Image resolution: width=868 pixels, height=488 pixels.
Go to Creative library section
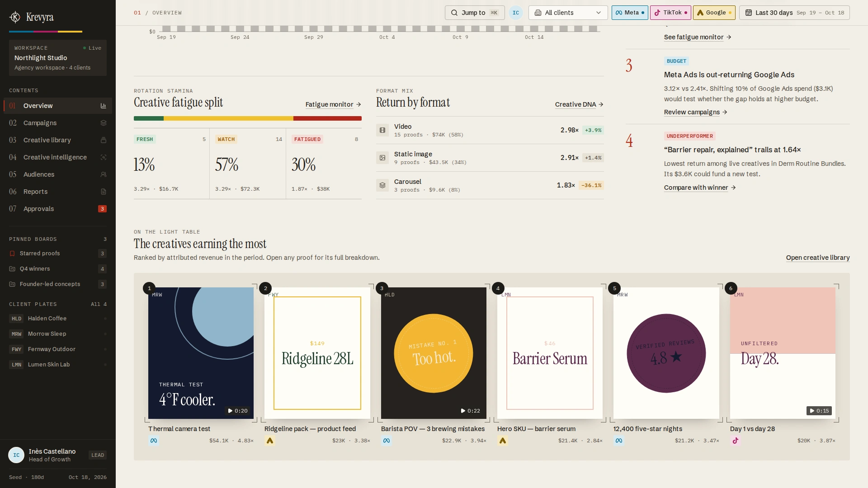[x=58, y=140]
